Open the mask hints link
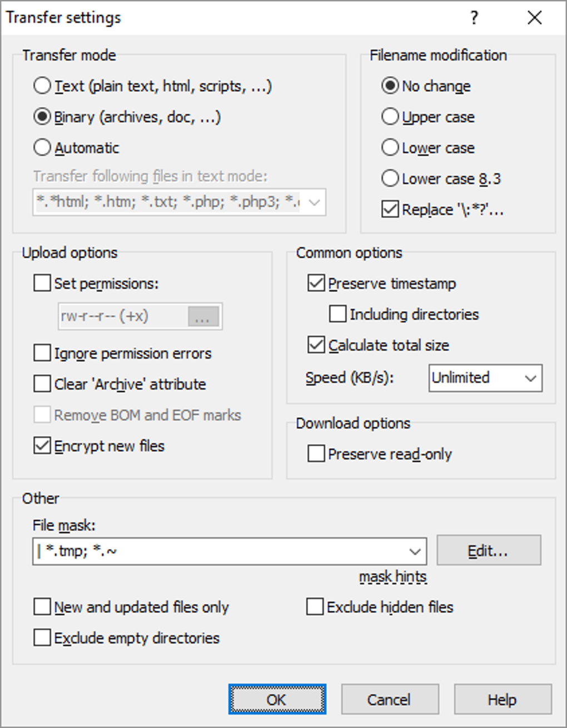The height and width of the screenshot is (728, 567). [392, 577]
